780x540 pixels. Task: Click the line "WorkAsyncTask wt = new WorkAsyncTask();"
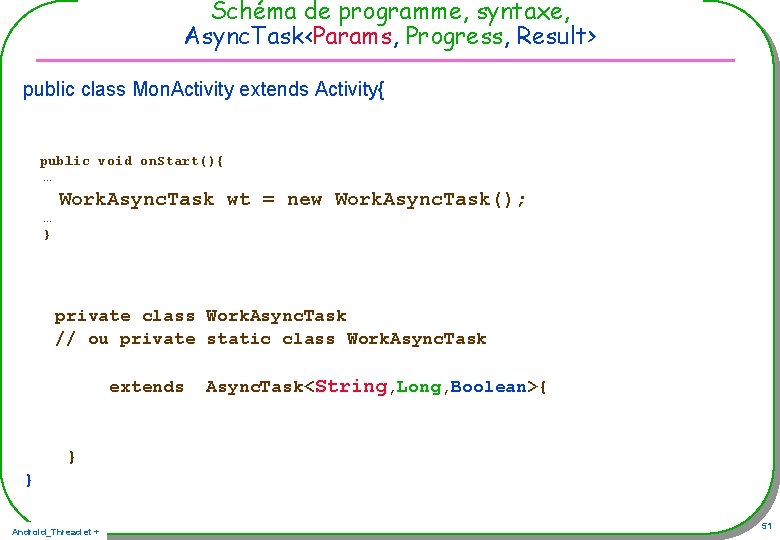[292, 199]
